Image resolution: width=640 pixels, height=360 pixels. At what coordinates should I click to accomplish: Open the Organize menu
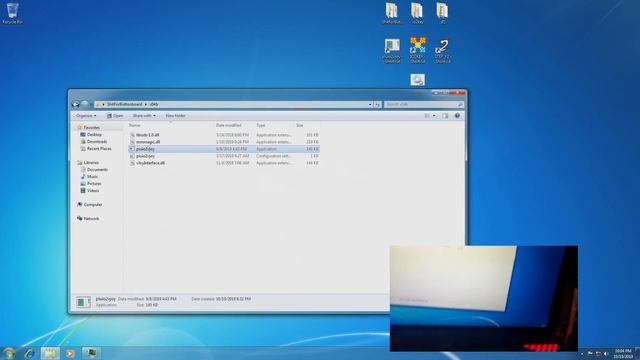pyautogui.click(x=86, y=116)
